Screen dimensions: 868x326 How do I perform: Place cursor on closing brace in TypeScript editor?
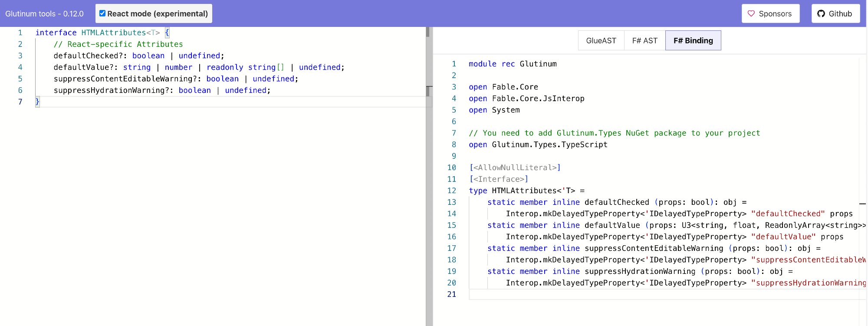(x=37, y=102)
